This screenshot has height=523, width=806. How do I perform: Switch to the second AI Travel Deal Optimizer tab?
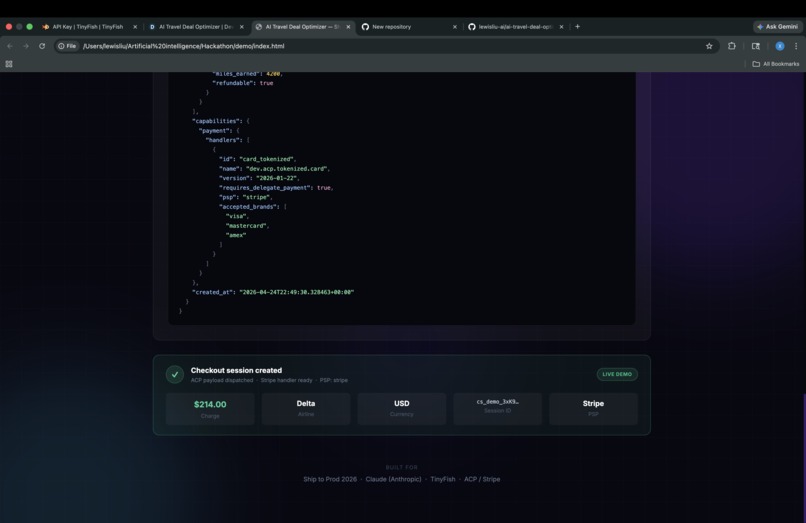point(195,27)
